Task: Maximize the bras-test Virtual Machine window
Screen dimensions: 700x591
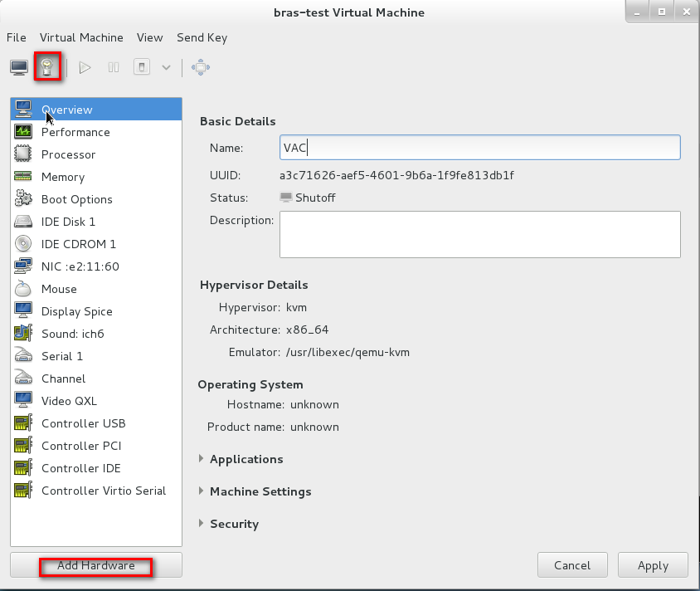Action: pos(662,12)
